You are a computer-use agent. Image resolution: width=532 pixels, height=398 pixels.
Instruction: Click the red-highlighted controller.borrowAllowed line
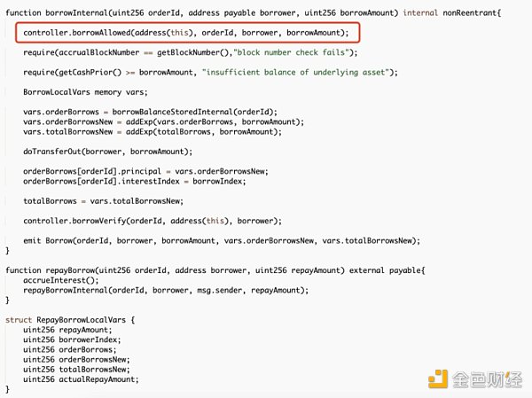click(x=185, y=33)
